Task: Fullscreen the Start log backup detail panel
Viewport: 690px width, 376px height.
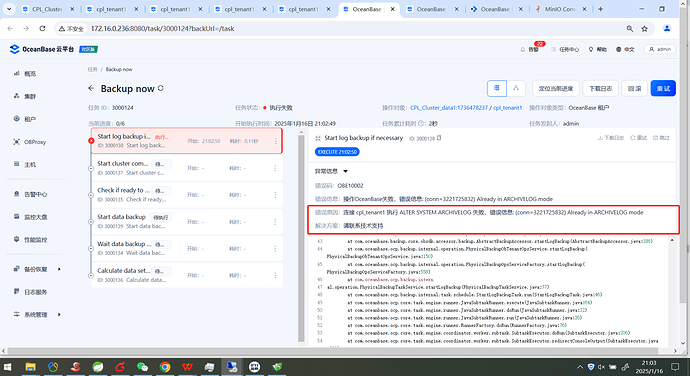Action: tap(318, 138)
